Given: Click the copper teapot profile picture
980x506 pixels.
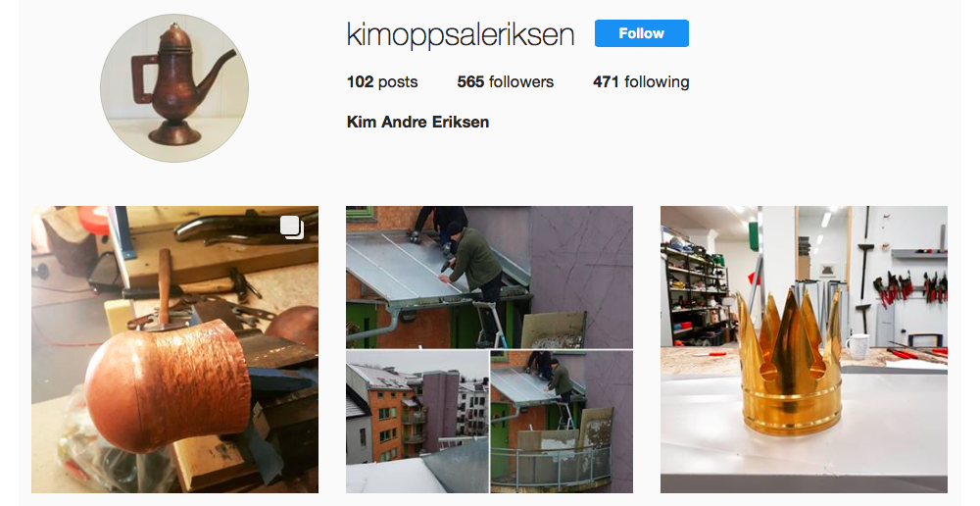Looking at the screenshot, I should 174,88.
